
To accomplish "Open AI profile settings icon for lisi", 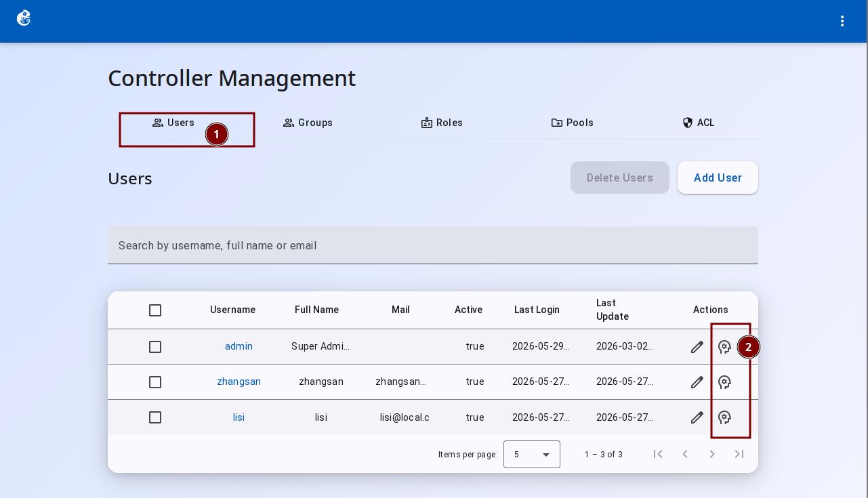I will pyautogui.click(x=724, y=417).
